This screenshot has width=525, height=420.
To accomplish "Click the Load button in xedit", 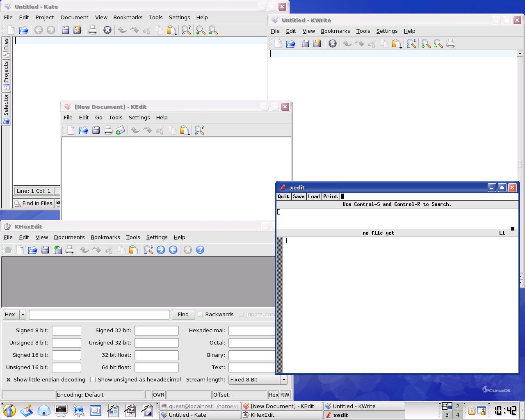I will 314,196.
